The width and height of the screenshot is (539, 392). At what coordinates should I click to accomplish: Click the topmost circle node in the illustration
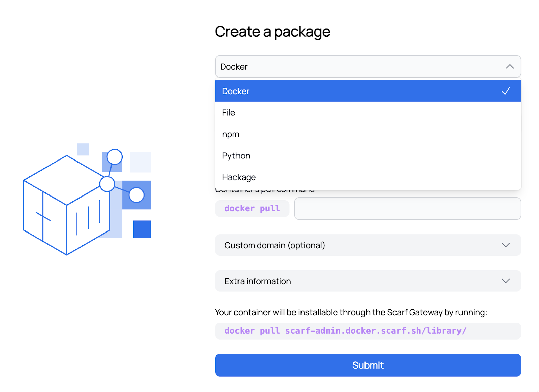[115, 157]
